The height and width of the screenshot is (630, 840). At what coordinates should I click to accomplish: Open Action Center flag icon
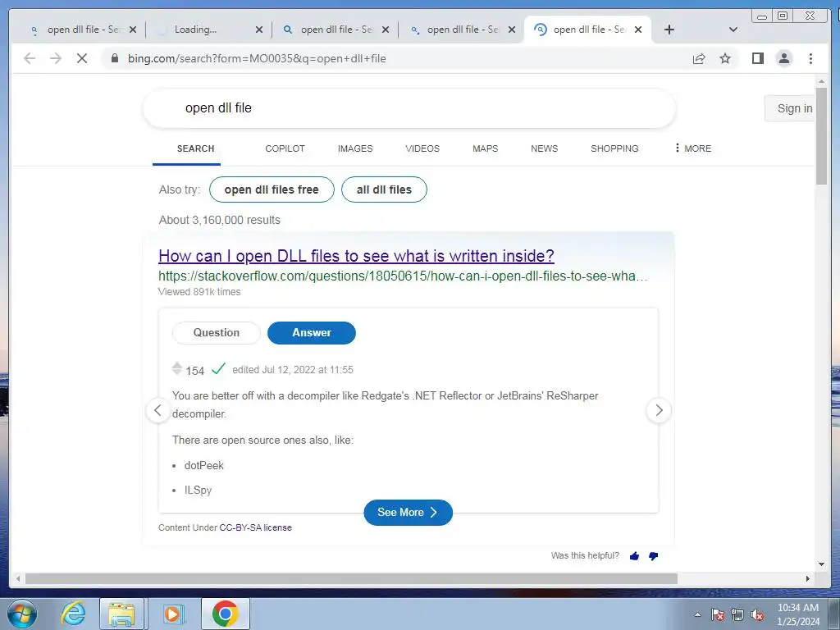(718, 614)
